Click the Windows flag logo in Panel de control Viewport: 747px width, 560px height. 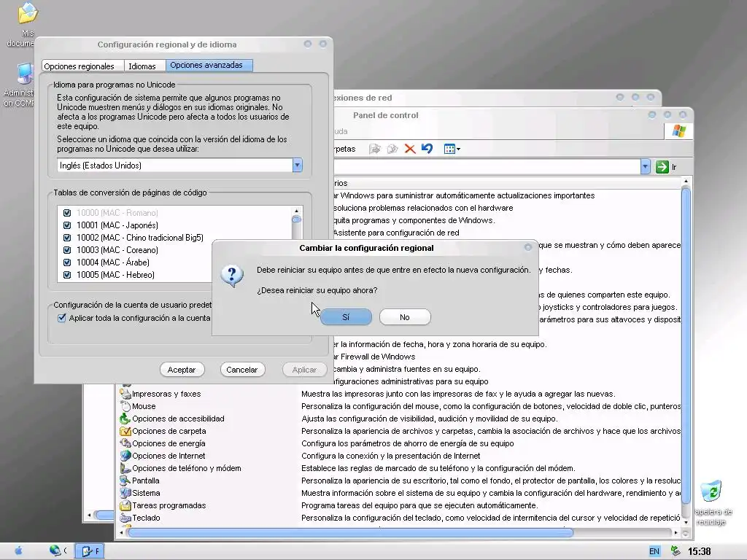click(679, 131)
